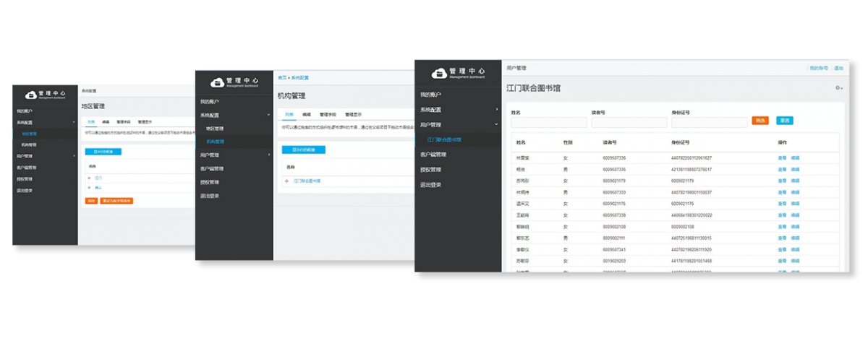
Task: Click cloud logo in left panel 管理中心 header
Action: (30, 95)
